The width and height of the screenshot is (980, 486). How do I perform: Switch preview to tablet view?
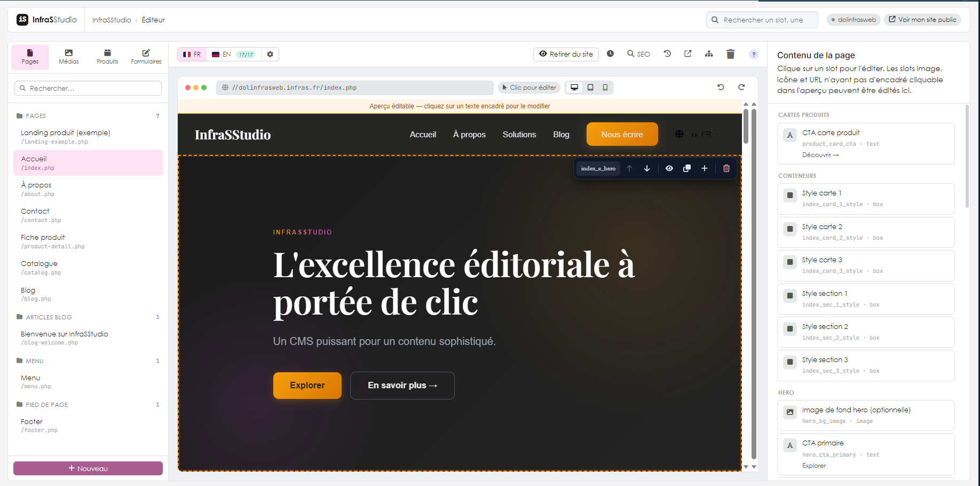click(590, 88)
